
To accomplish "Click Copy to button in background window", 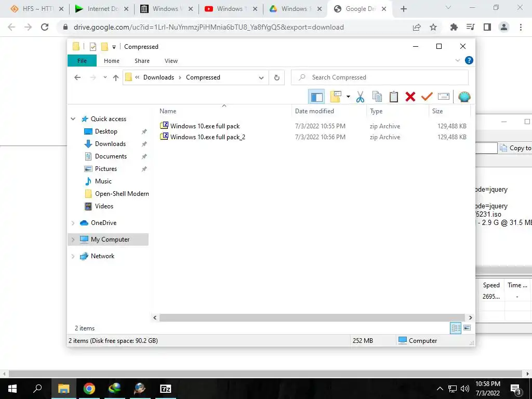I will 516,148.
